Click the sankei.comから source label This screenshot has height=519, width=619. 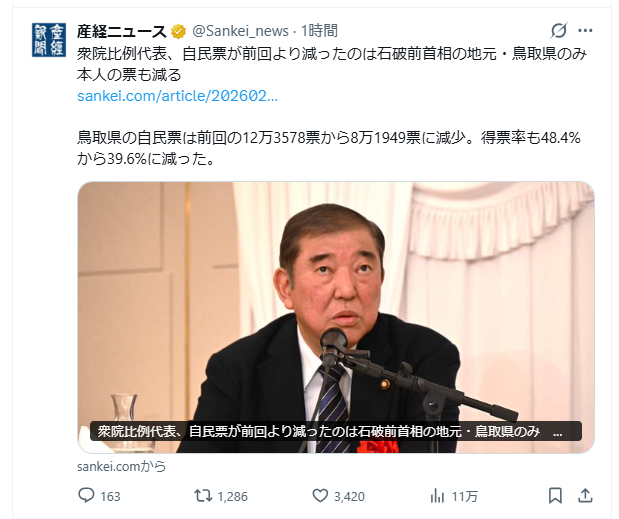coord(122,467)
